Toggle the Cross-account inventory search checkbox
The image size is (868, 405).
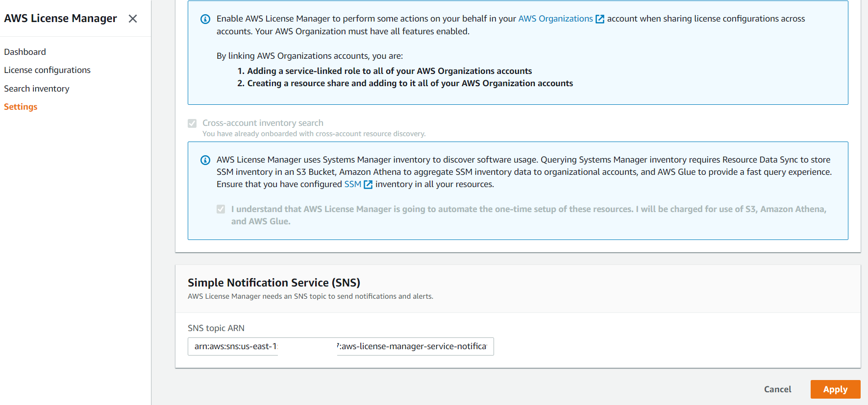tap(192, 123)
